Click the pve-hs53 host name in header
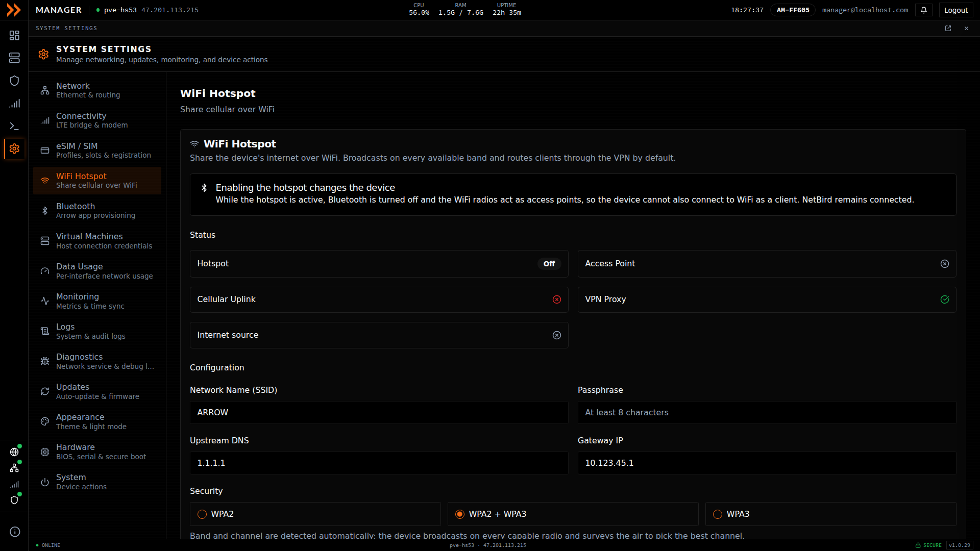Image resolution: width=980 pixels, height=551 pixels. coord(120,10)
